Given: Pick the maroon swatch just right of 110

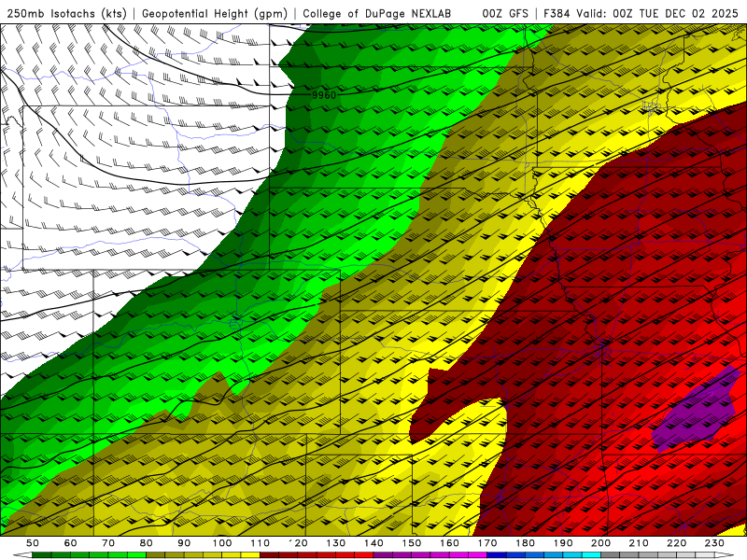Looking at the screenshot, I should (x=269, y=555).
